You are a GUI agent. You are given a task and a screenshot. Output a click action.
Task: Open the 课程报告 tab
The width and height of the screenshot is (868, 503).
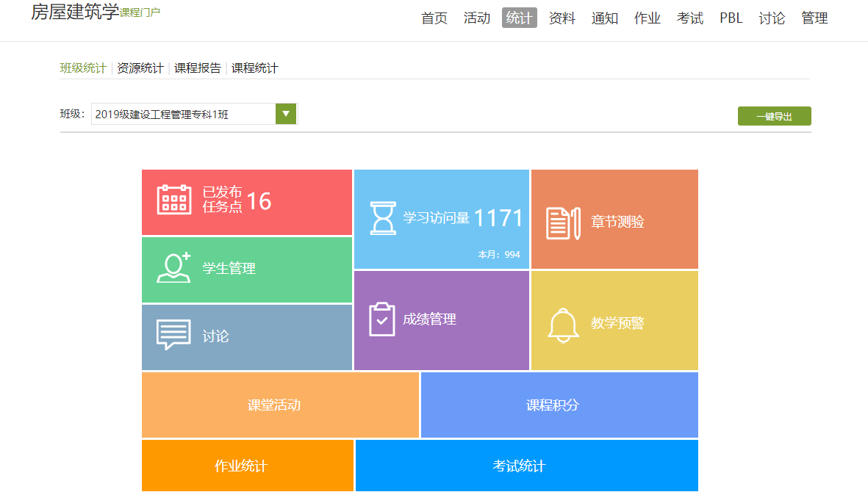pyautogui.click(x=198, y=68)
